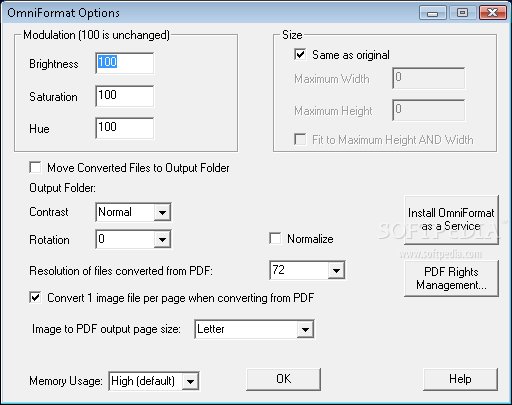Click into the Saturation value field
Viewport: 512px width, 405px height.
[x=125, y=96]
